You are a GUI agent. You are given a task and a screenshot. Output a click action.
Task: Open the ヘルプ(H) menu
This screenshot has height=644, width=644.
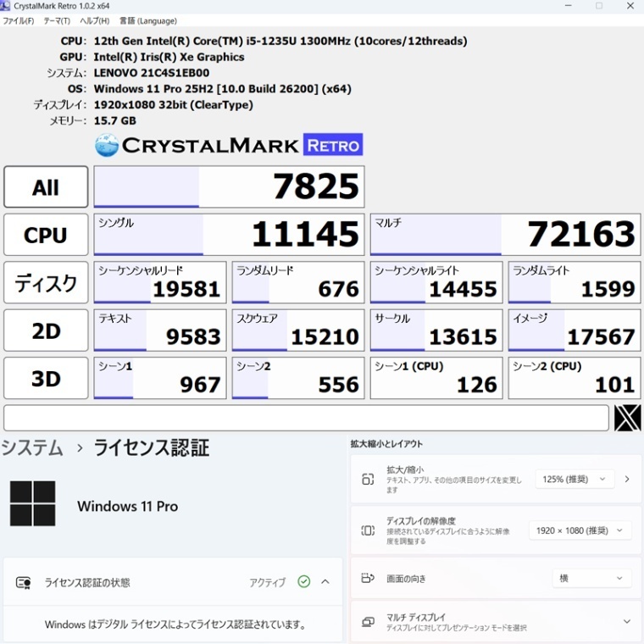(x=94, y=21)
